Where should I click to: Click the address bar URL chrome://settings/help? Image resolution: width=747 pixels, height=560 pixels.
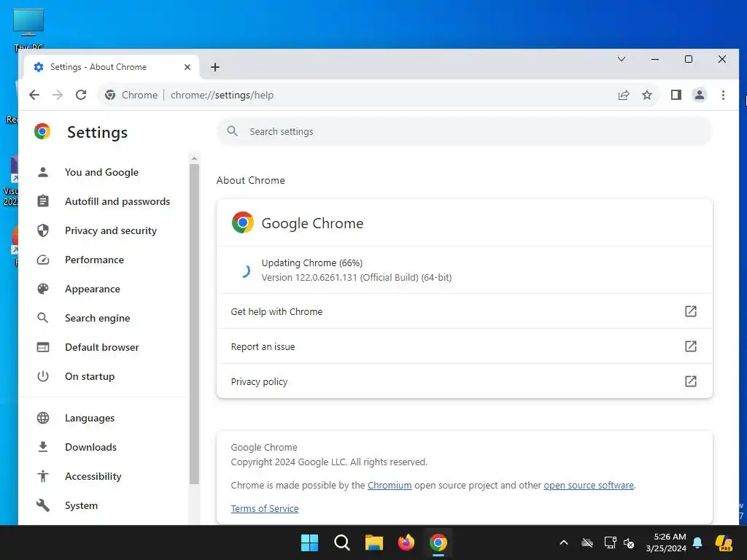tap(222, 96)
